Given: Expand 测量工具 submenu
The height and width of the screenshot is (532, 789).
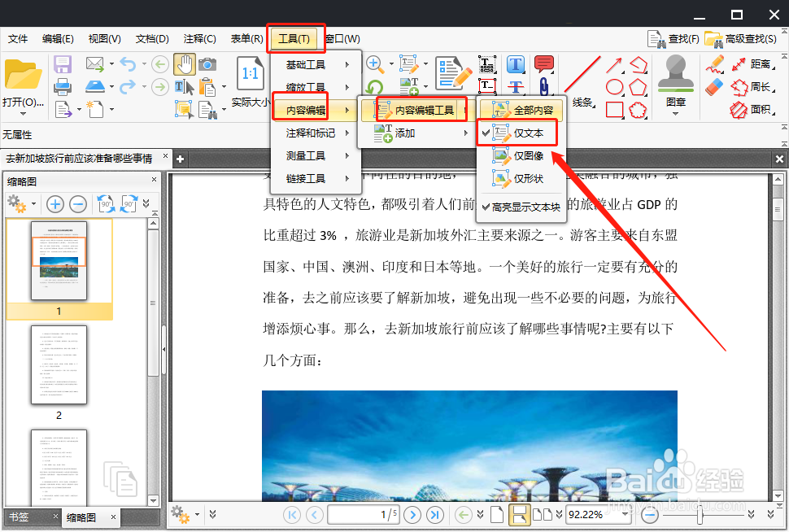Looking at the screenshot, I should pos(316,155).
